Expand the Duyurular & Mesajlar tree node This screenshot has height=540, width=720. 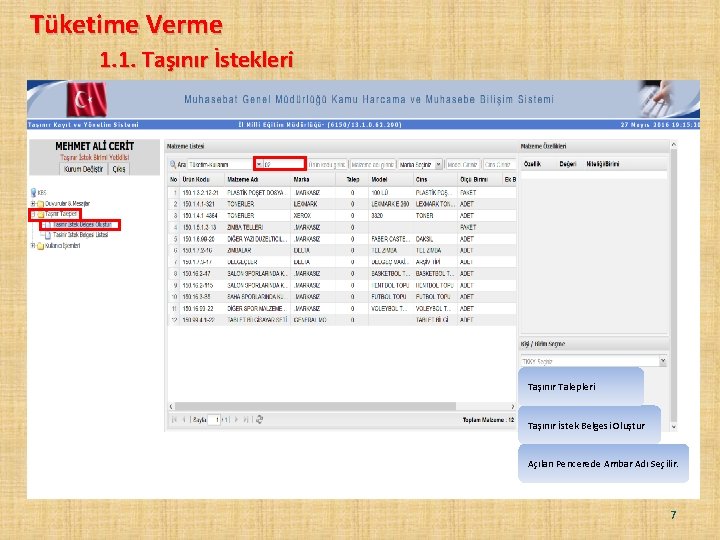point(33,203)
